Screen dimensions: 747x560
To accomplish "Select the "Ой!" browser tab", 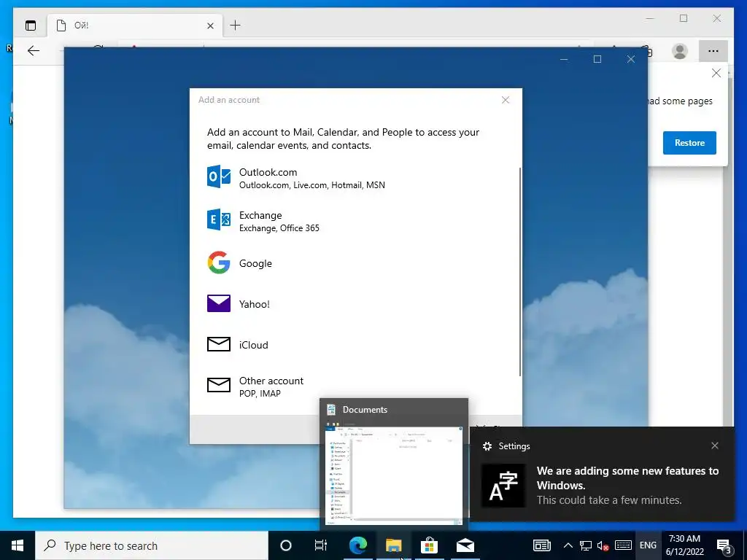I will (135, 26).
